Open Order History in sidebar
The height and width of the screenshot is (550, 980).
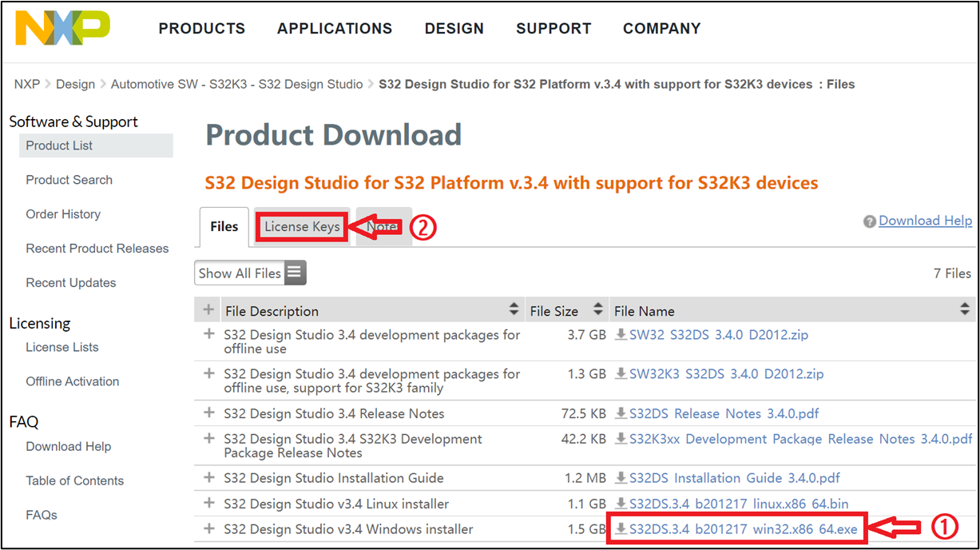63,214
